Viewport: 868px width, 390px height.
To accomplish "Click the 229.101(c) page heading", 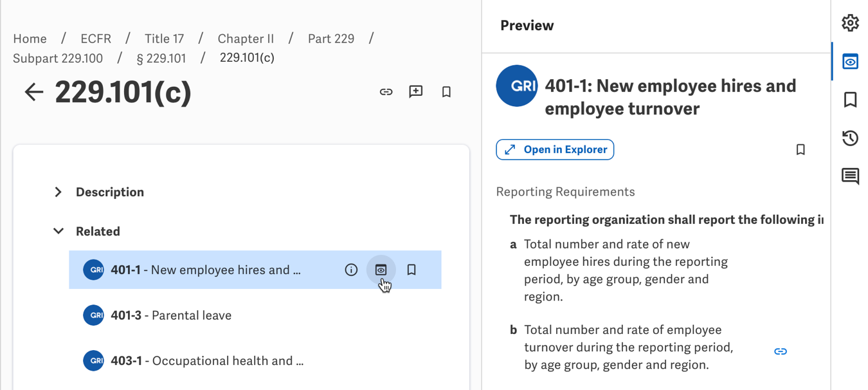I will pos(123,92).
